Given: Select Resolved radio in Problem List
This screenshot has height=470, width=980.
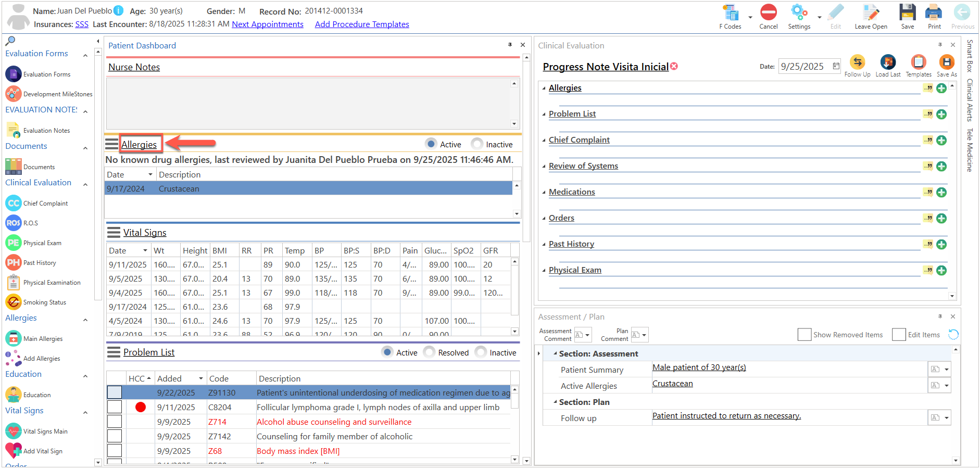Looking at the screenshot, I should 429,352.
